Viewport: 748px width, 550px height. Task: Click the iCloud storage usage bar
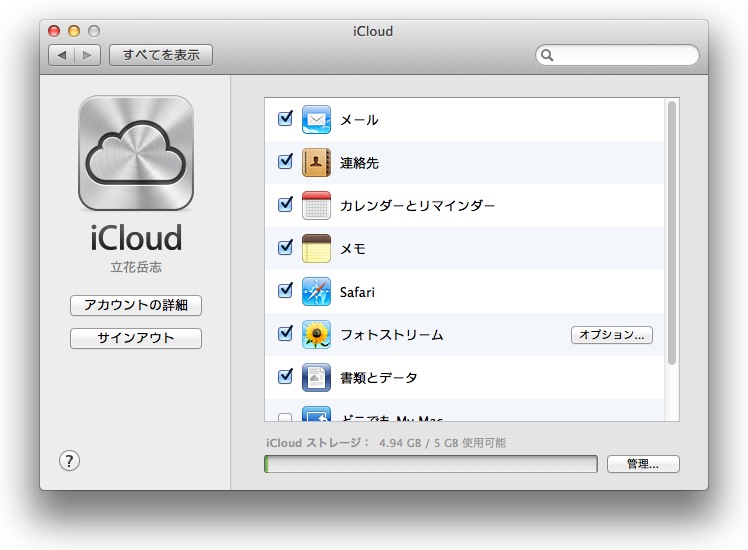point(430,464)
